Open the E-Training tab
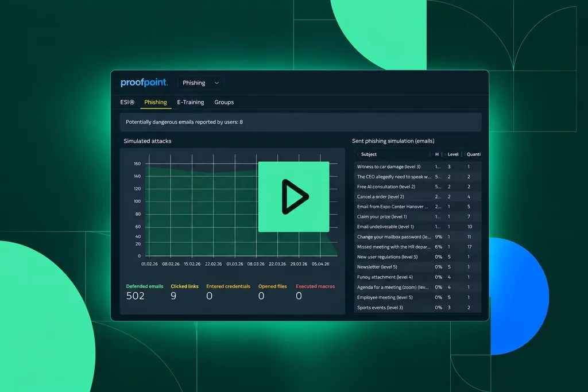588x392 pixels. coord(191,102)
